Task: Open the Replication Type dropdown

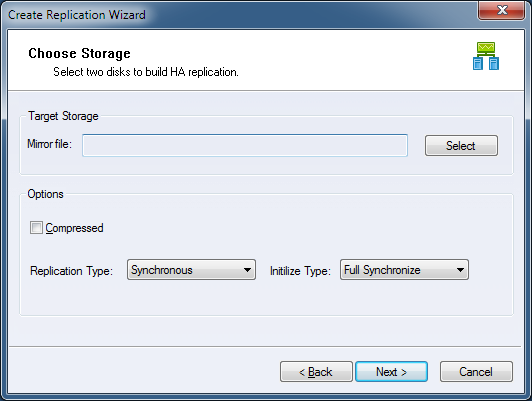Action: [191, 270]
